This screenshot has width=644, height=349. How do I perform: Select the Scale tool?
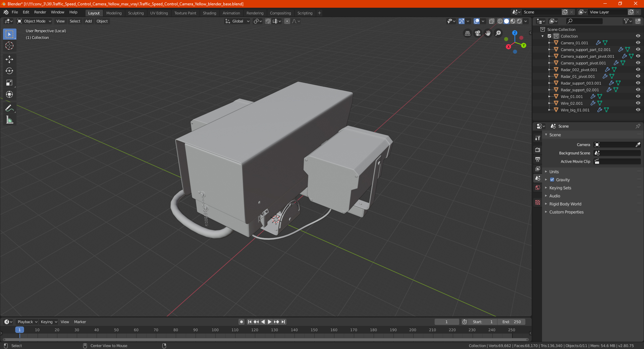tap(9, 83)
